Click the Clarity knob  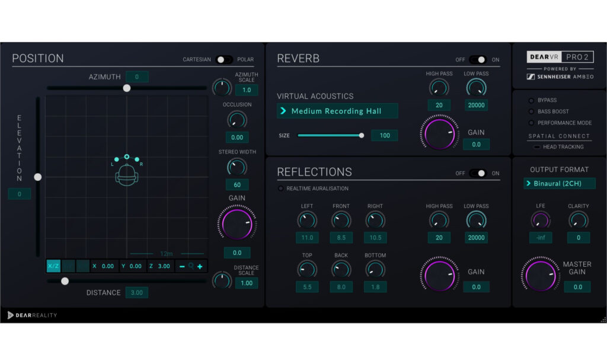tap(579, 220)
